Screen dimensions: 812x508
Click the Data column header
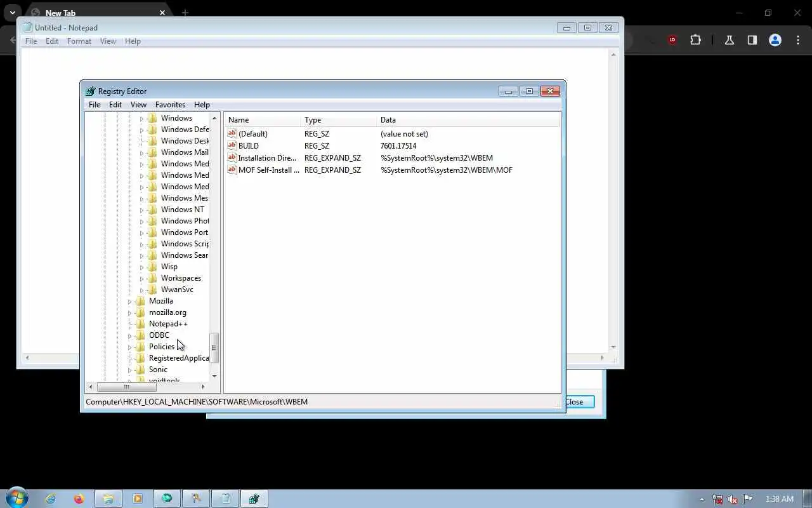[x=468, y=120]
